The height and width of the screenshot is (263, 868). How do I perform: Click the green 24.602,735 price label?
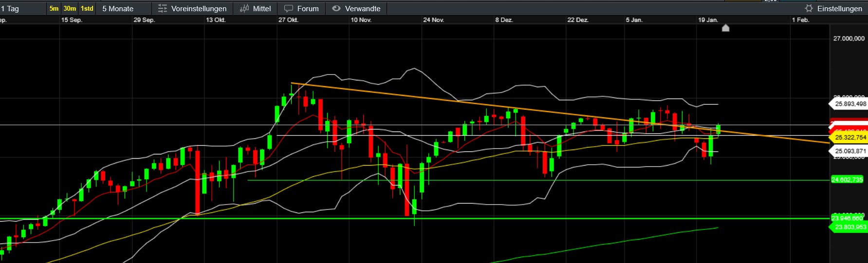coord(847,180)
